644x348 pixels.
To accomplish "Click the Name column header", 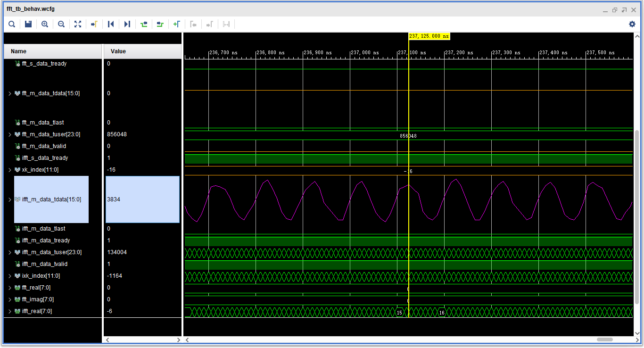I will point(52,51).
